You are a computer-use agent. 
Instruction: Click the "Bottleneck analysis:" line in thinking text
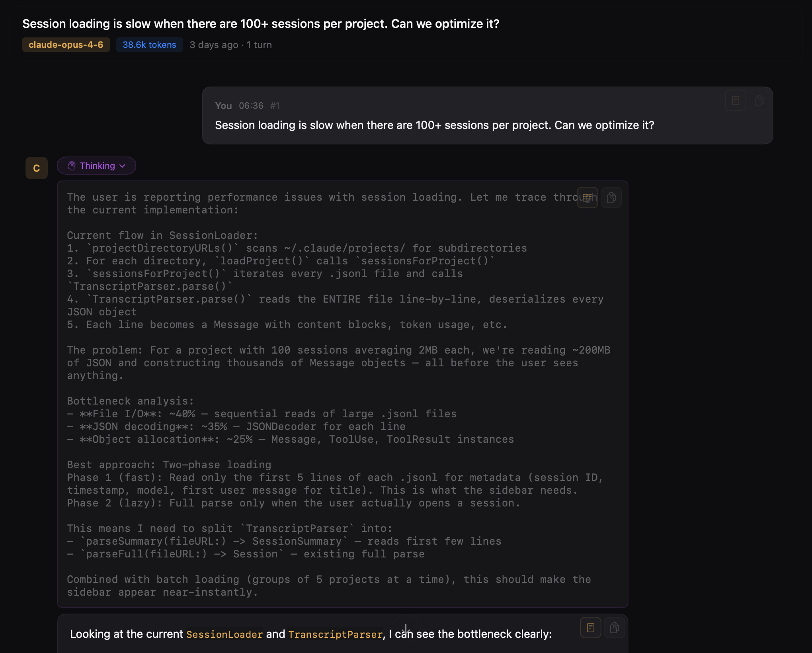(130, 401)
